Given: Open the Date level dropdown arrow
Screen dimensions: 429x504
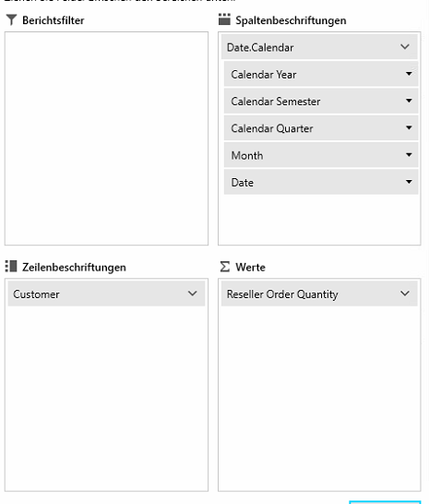Looking at the screenshot, I should pyautogui.click(x=409, y=182).
